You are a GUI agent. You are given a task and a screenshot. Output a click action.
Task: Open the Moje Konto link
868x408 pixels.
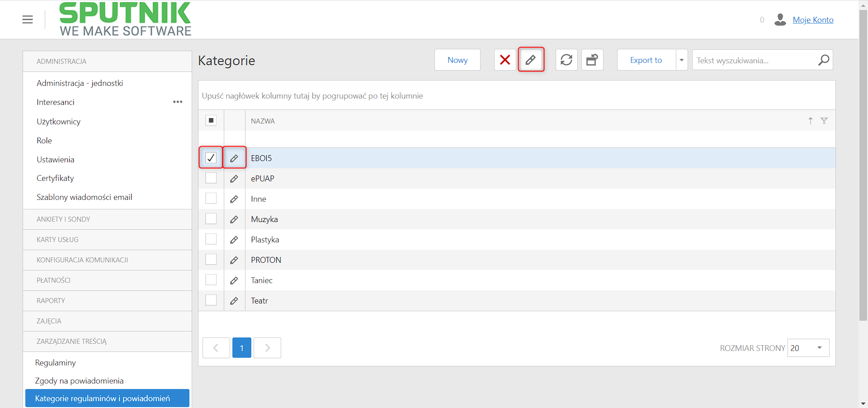(813, 20)
